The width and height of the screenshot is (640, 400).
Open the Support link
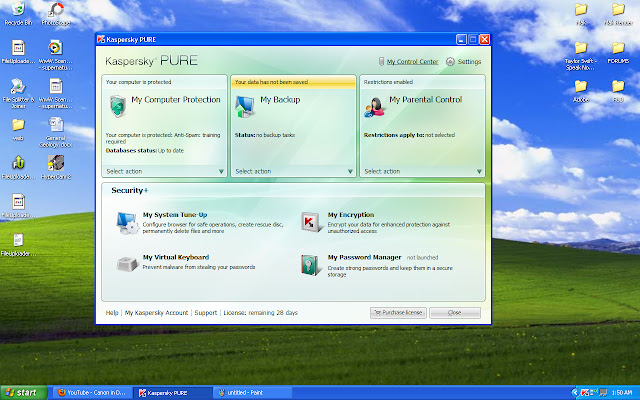coord(206,313)
